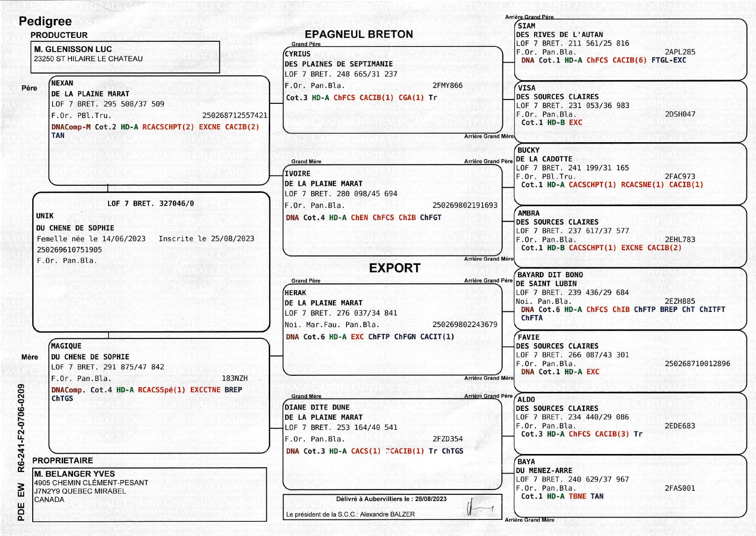Select the EPAGNEUL BRETON breed heading

pos(358,34)
